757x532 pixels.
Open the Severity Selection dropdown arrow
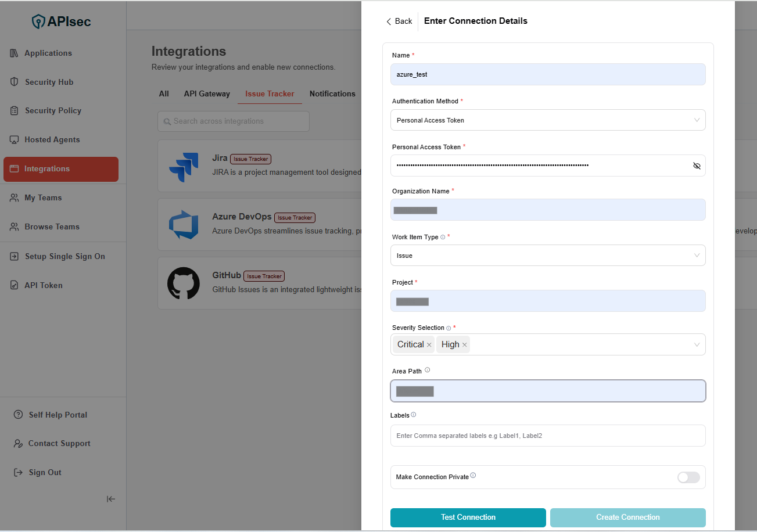[x=697, y=345]
